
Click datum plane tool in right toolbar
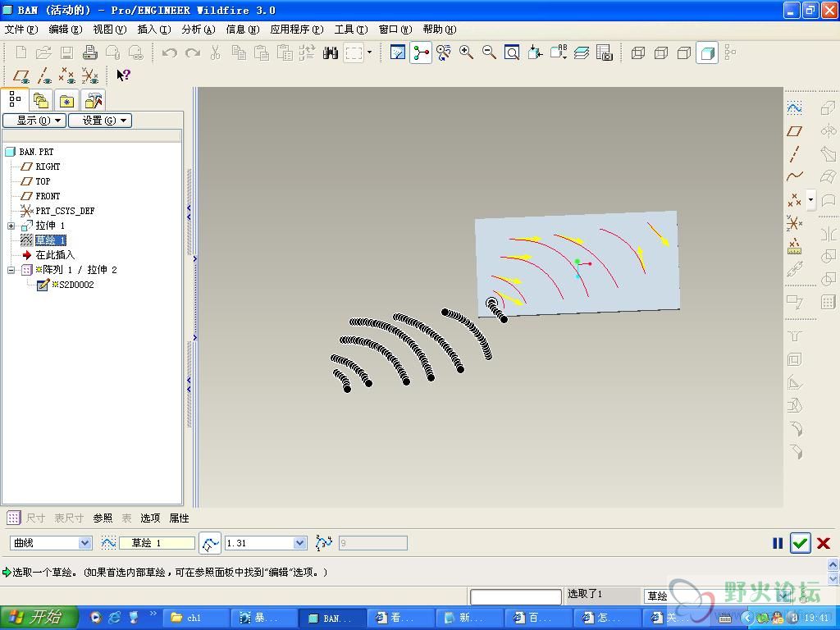(794, 130)
